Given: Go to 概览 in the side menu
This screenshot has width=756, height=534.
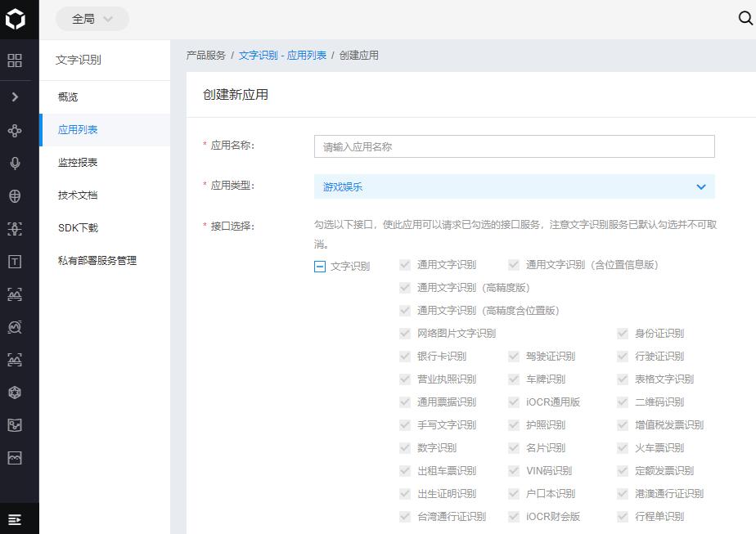Looking at the screenshot, I should (105, 96).
